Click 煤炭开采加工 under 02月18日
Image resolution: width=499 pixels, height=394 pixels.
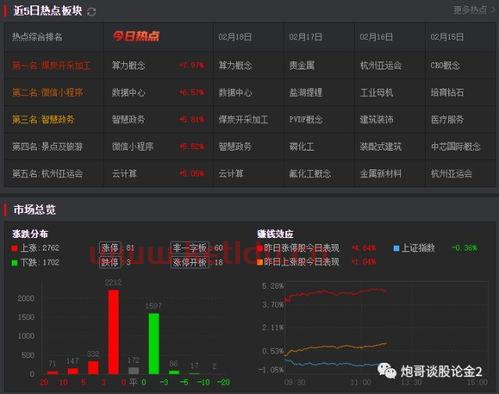[243, 119]
